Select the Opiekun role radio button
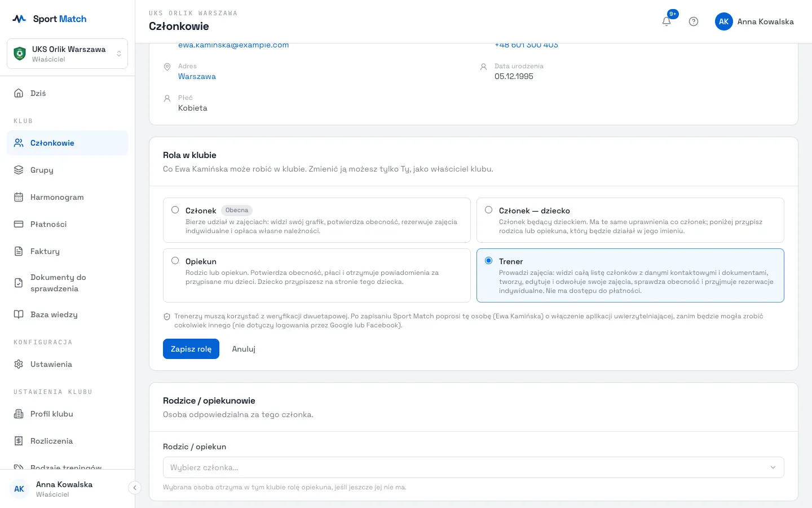 click(x=175, y=260)
